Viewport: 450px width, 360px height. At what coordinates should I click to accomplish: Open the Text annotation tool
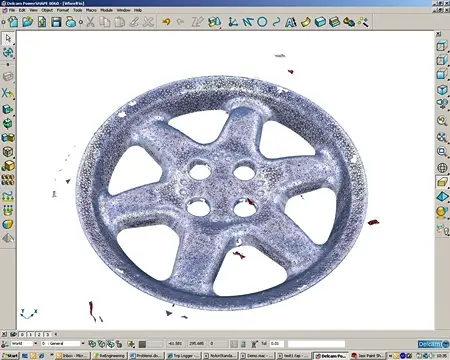tap(291, 22)
